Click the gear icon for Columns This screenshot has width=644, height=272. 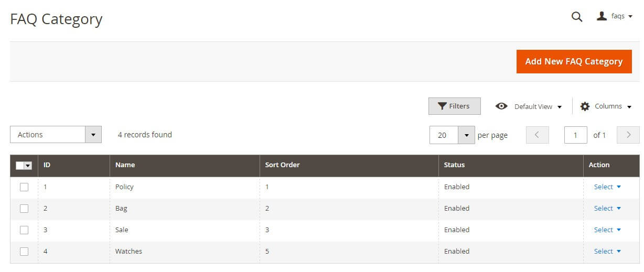pyautogui.click(x=585, y=106)
